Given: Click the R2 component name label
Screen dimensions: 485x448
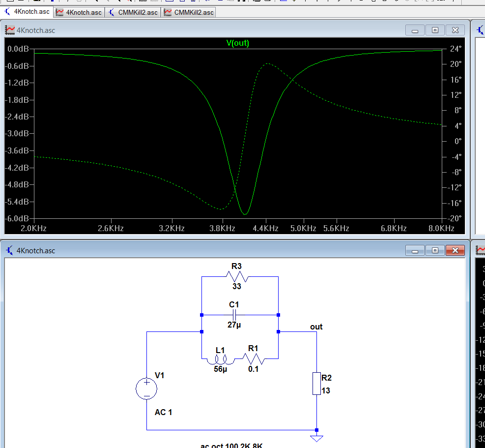Looking at the screenshot, I should click(x=326, y=378).
